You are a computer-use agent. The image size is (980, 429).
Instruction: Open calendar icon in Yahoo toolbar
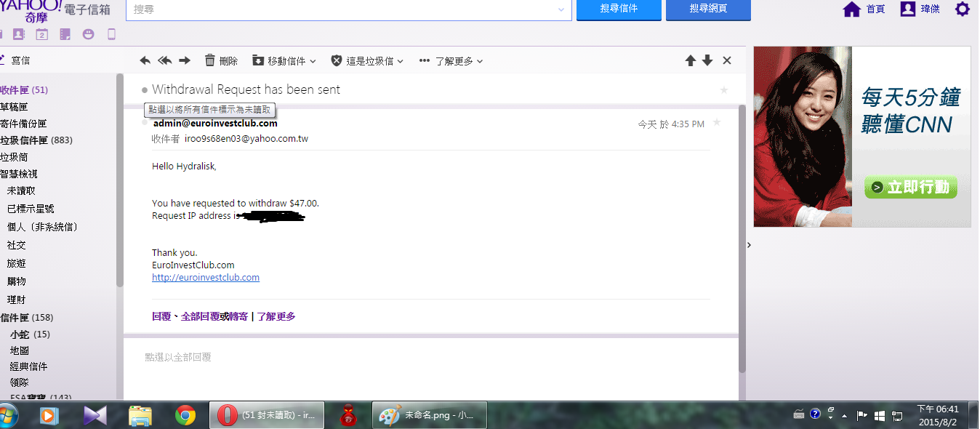click(41, 34)
